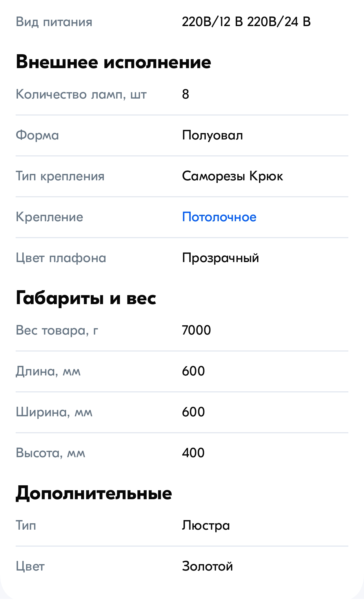The width and height of the screenshot is (364, 603).
Task: Select the Золотой color value
Action: [208, 565]
